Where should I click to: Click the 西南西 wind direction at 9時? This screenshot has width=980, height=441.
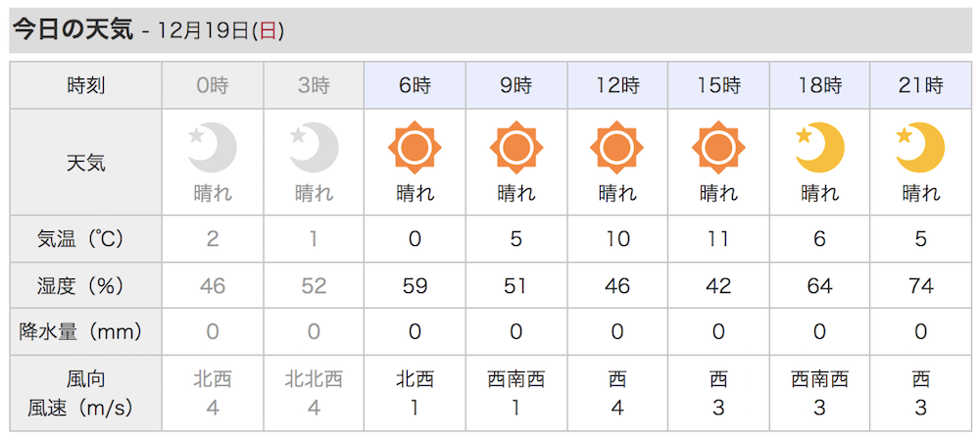coord(516,379)
